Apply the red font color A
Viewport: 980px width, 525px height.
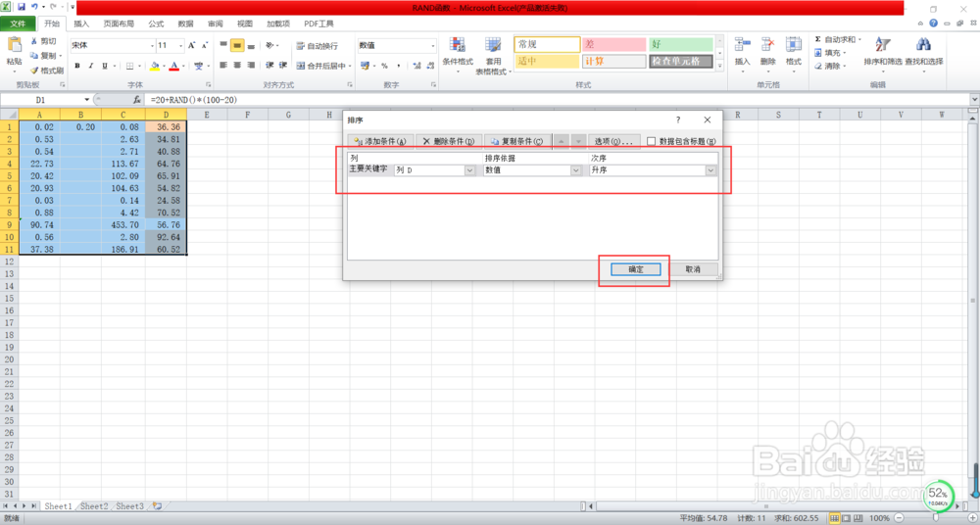[x=174, y=66]
